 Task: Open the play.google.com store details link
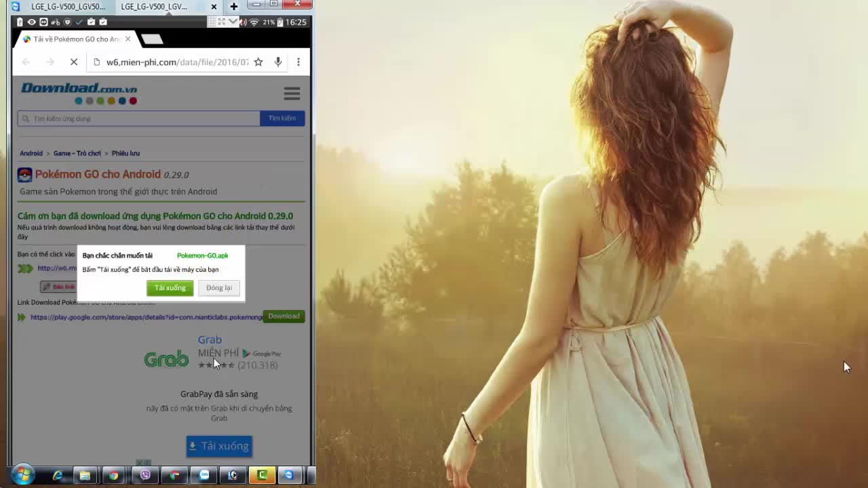click(x=146, y=317)
